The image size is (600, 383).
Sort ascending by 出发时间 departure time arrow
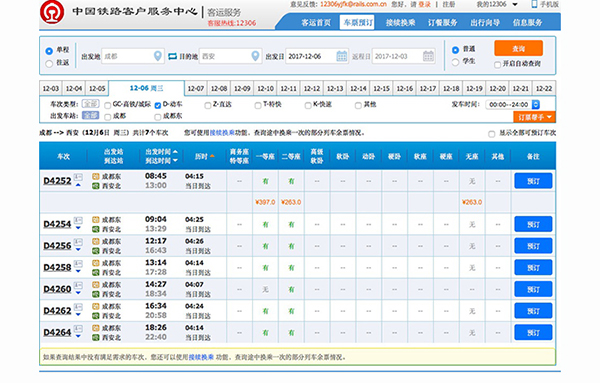pyautogui.click(x=175, y=152)
